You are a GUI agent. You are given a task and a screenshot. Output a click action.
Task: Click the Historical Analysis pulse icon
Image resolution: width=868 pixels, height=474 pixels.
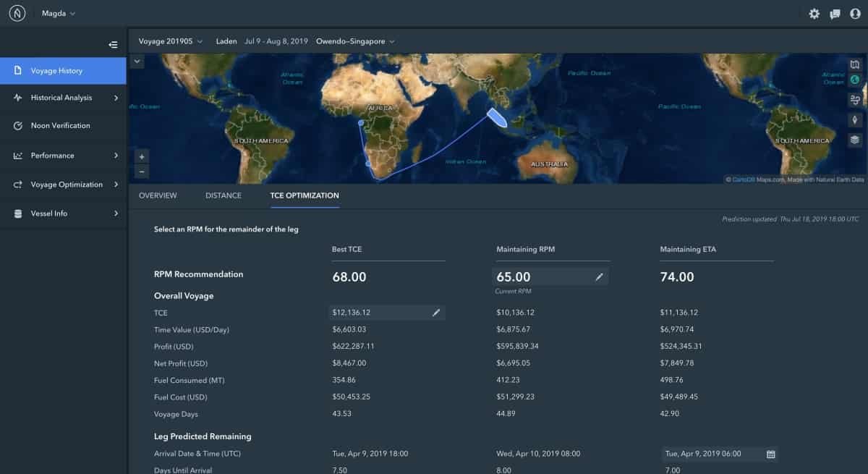pyautogui.click(x=17, y=98)
